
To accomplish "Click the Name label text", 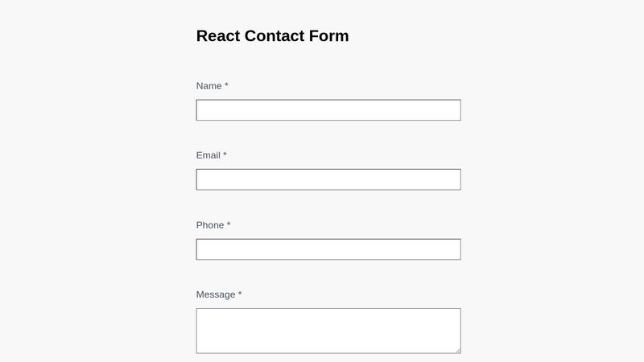I will click(x=209, y=86).
